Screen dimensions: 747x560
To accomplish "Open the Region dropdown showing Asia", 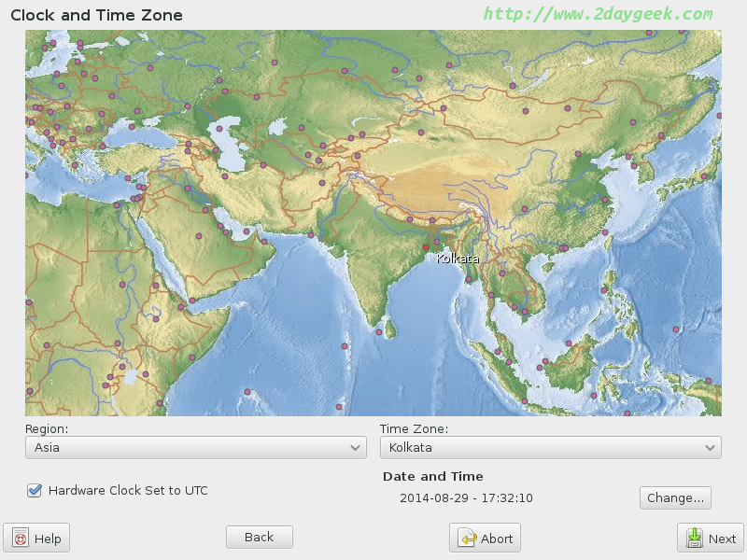I will 195,448.
